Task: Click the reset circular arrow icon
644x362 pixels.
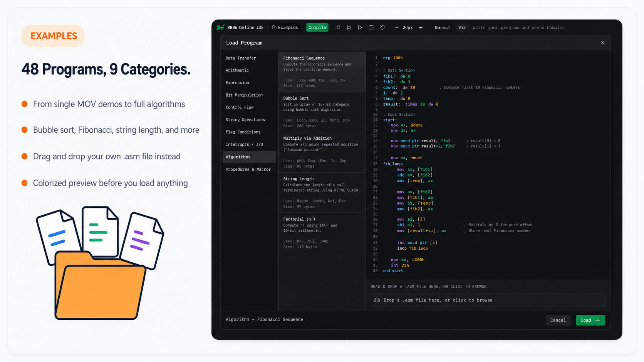Action: [382, 27]
